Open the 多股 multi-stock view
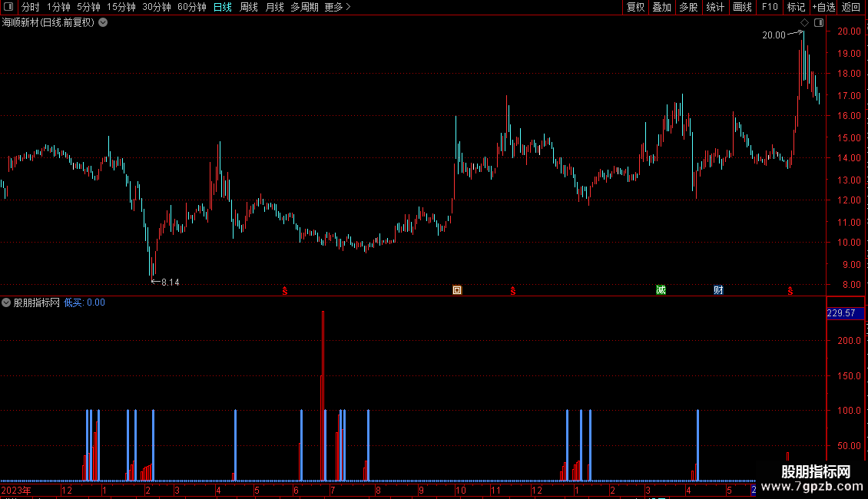The height and width of the screenshot is (499, 868). [x=688, y=7]
